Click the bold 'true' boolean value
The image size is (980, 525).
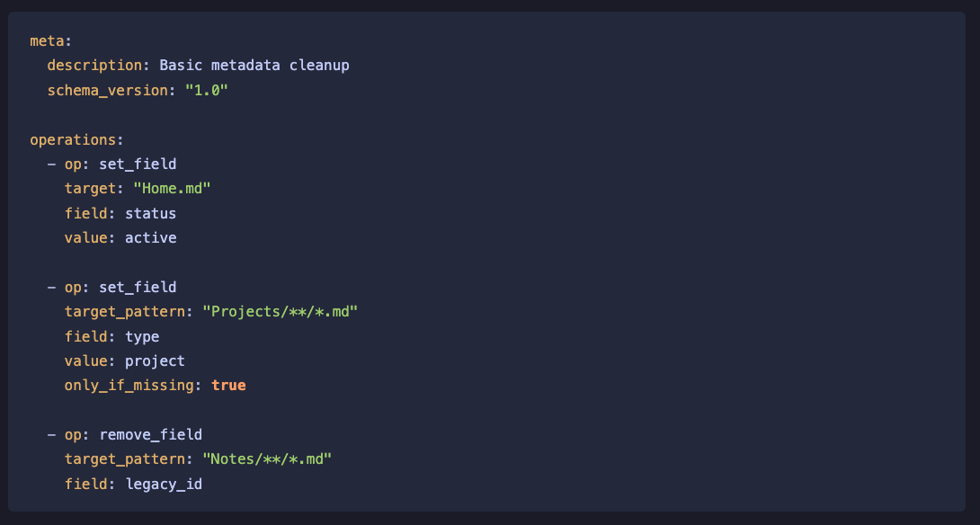tap(228, 386)
